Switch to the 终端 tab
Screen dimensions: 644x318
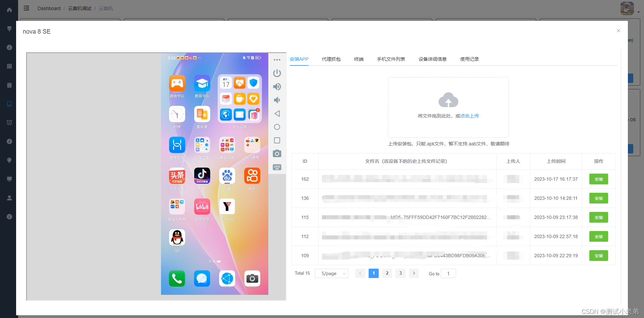point(359,59)
